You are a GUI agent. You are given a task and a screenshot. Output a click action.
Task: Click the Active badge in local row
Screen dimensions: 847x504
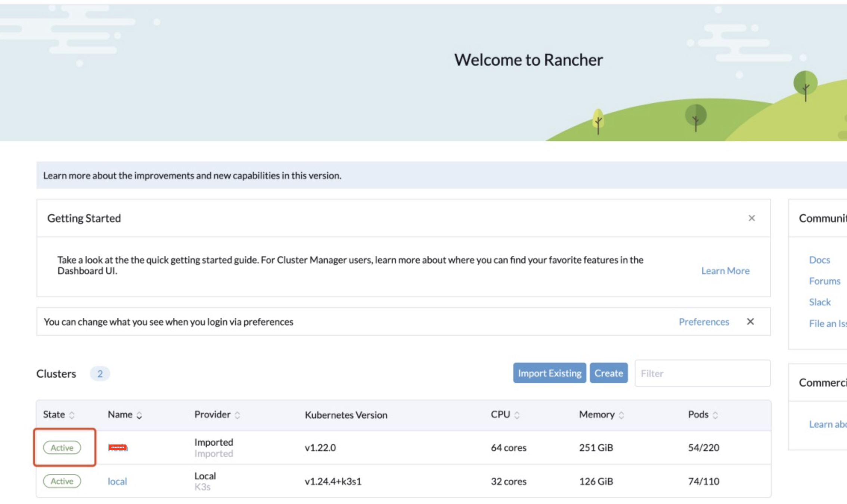[62, 481]
